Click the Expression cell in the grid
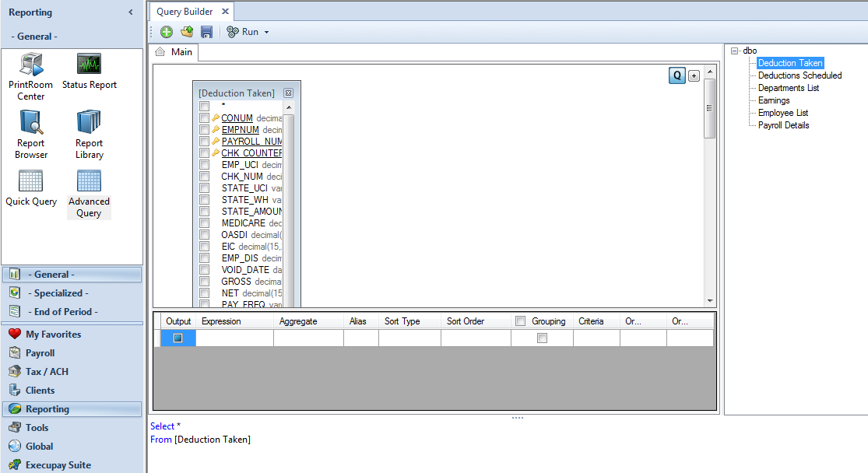 pyautogui.click(x=234, y=338)
